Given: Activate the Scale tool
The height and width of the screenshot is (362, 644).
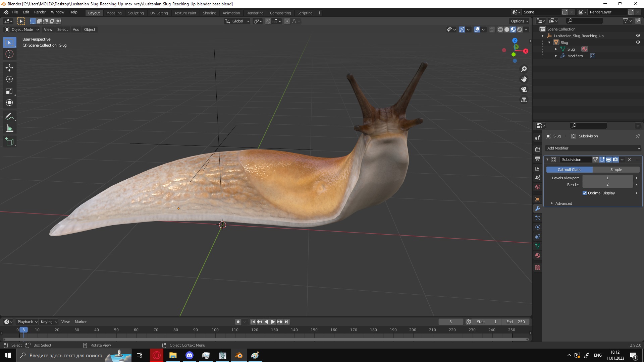Looking at the screenshot, I should coord(9,91).
